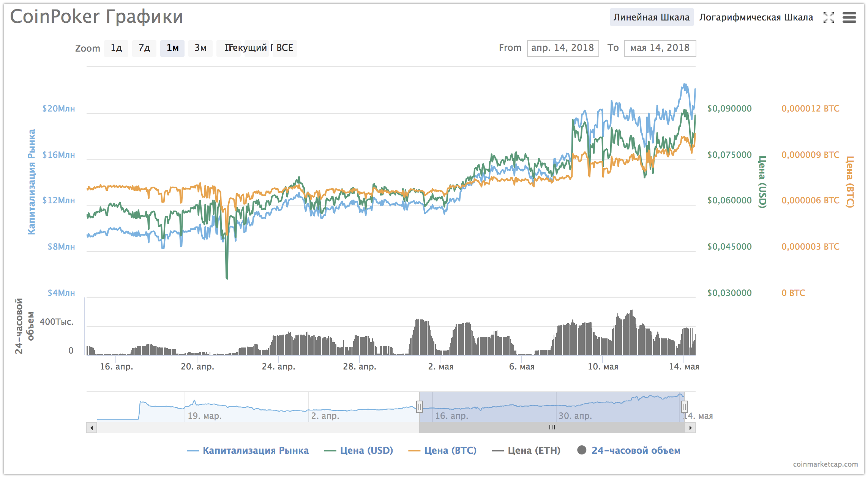Click the 400Тыс. volume axis label

coord(57,322)
